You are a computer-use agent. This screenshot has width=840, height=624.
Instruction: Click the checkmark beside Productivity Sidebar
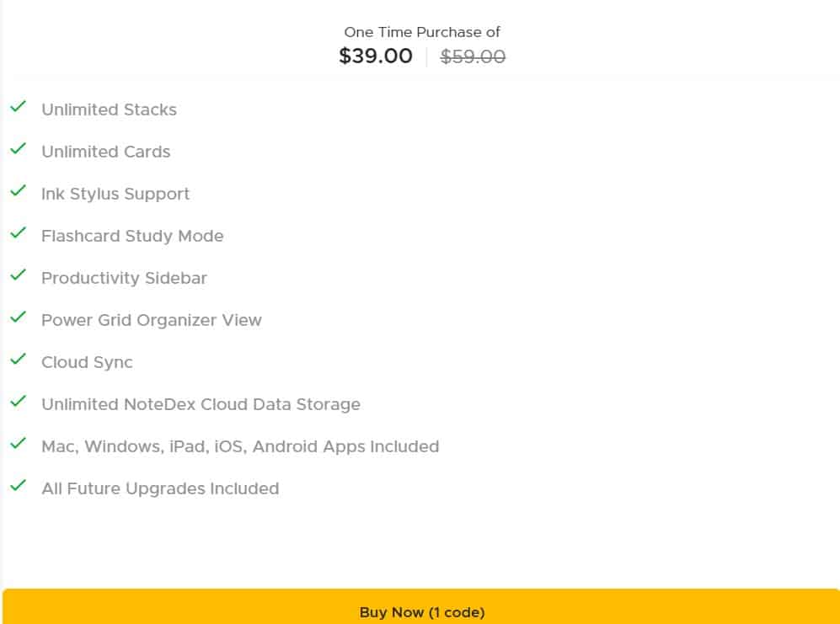(17, 276)
